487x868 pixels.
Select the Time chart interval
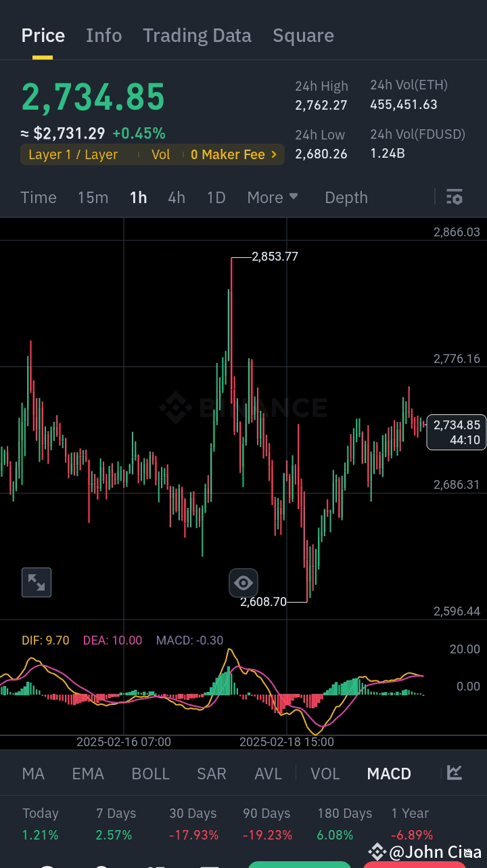[x=39, y=197]
